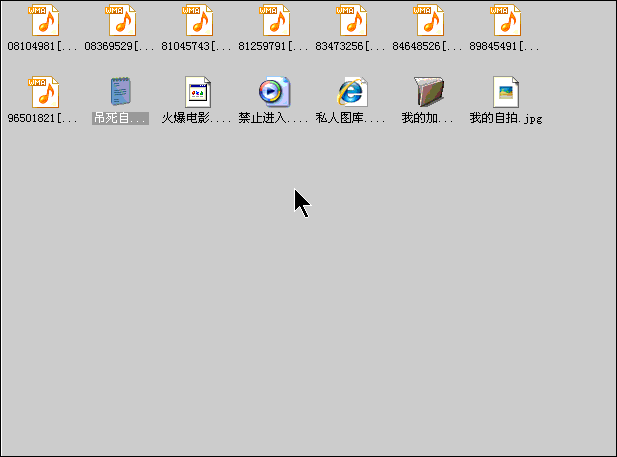617x457 pixels.
Task: Click the file name label 89845491[...
Action: (x=505, y=46)
